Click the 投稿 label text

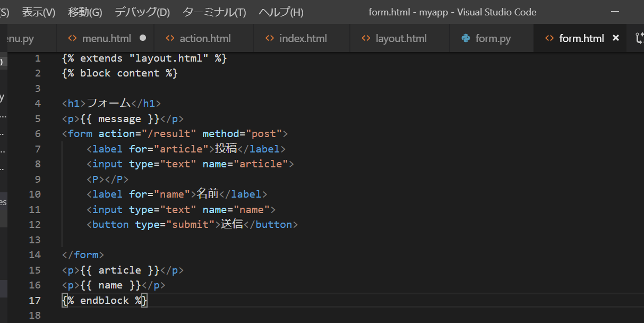tap(226, 149)
